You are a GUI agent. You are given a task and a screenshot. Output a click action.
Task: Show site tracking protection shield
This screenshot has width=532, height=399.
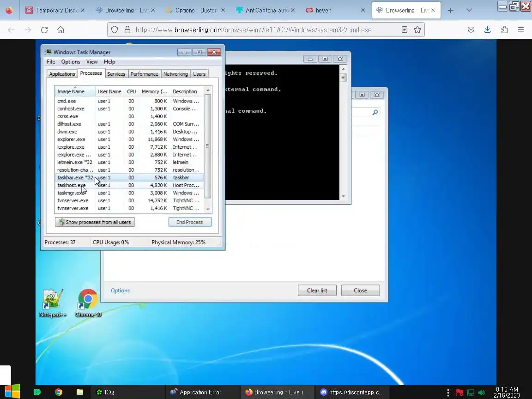coord(115,30)
